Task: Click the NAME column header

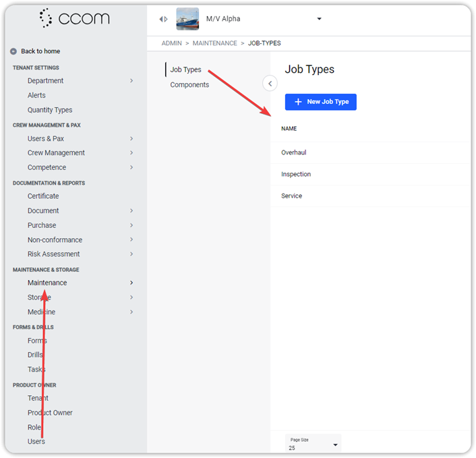Action: pos(289,129)
